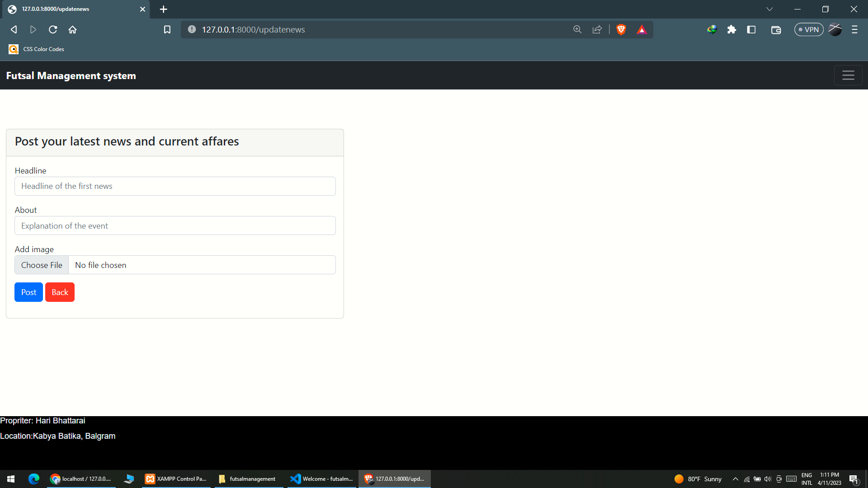The height and width of the screenshot is (488, 868).
Task: Open the extensions puzzle-piece icon
Action: coord(732,29)
